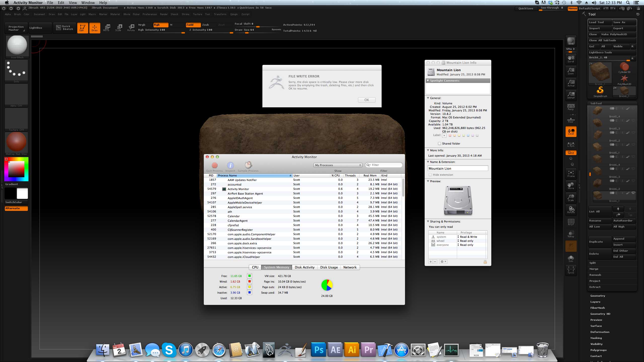The width and height of the screenshot is (644, 362).
Task: Click the Scroll navigation icon
Action: tap(571, 59)
